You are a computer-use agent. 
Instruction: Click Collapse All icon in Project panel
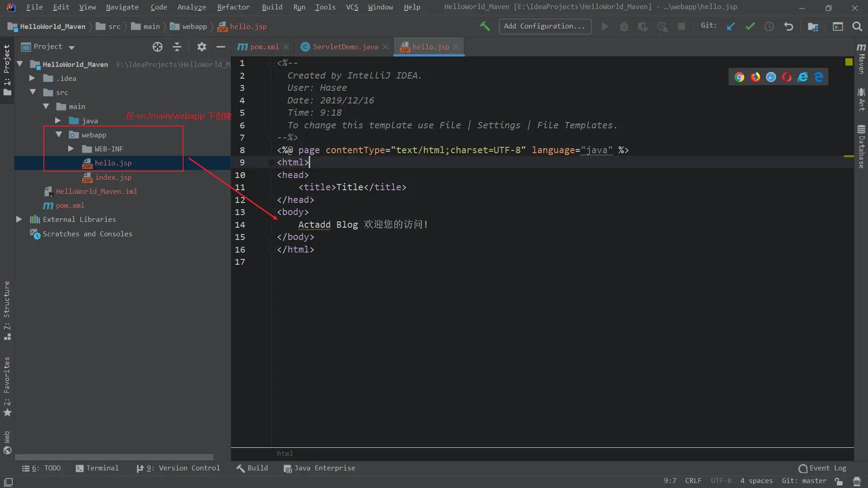(x=177, y=47)
